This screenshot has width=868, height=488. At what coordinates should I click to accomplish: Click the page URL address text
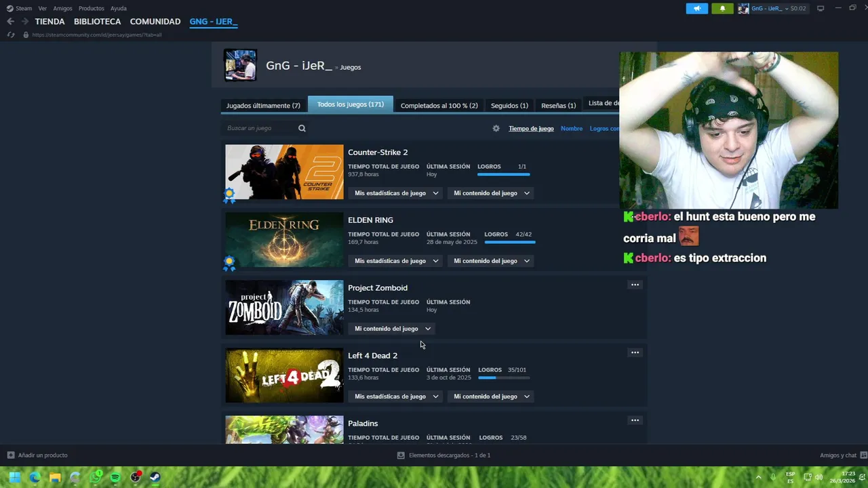97,35
